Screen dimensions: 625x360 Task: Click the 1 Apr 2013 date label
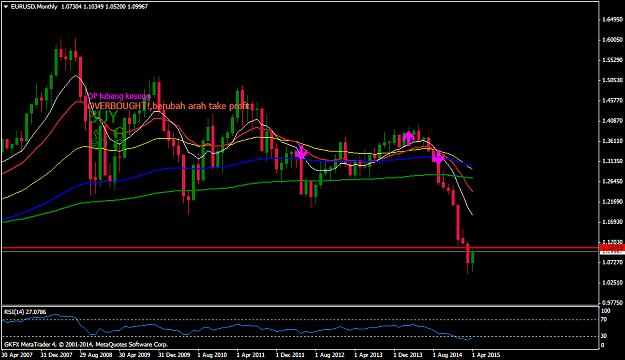(368, 355)
